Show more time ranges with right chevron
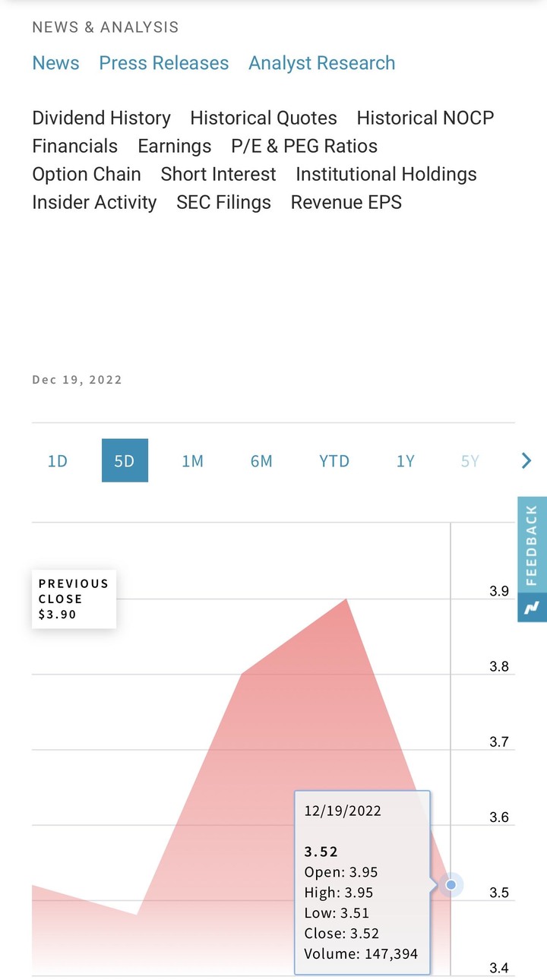This screenshot has width=547, height=980. tap(526, 460)
